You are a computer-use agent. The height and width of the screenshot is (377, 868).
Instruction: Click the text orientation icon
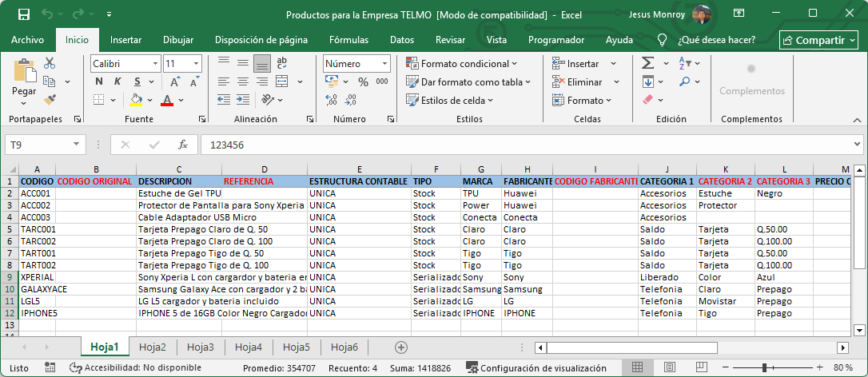tap(268, 100)
